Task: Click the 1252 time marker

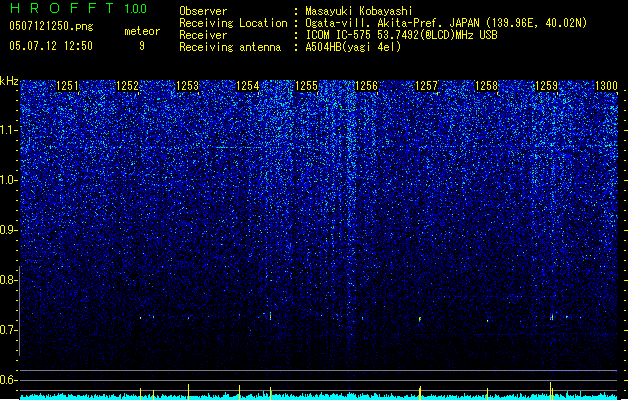Action: point(127,85)
